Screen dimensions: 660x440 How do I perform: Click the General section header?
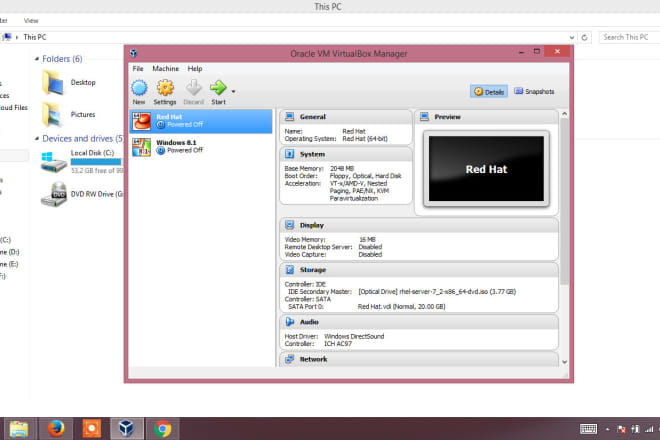[x=346, y=117]
